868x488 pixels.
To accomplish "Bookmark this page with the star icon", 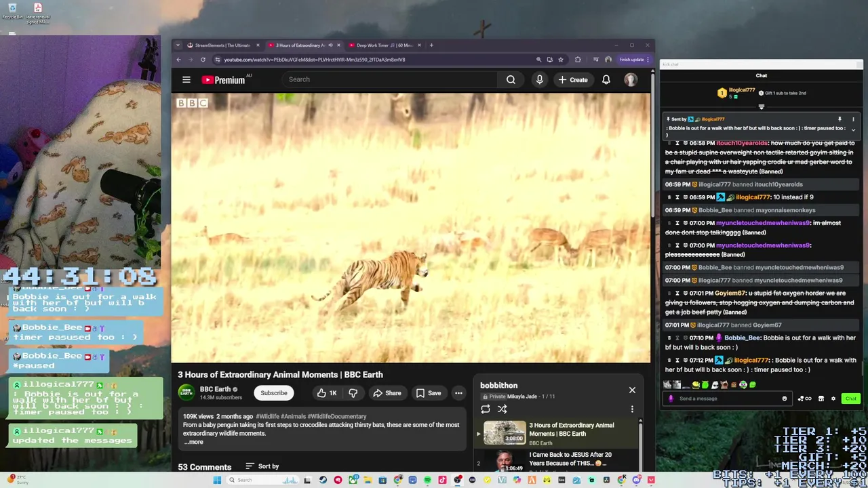I will pyautogui.click(x=560, y=60).
